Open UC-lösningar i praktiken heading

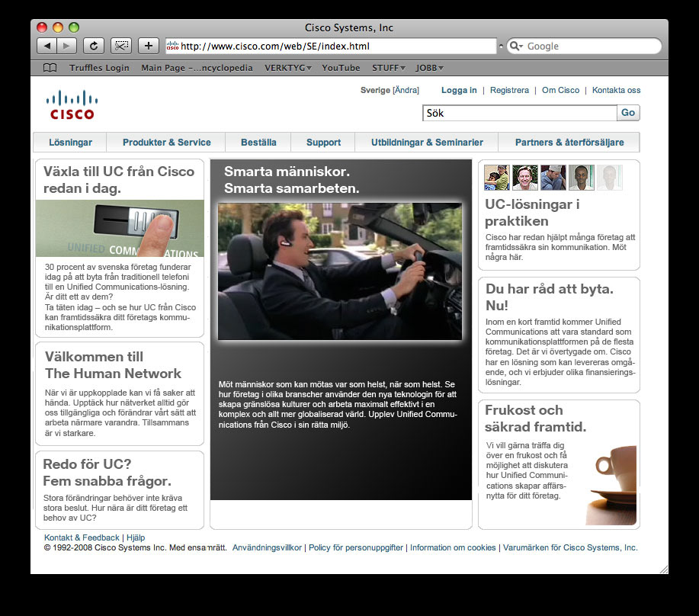click(532, 213)
